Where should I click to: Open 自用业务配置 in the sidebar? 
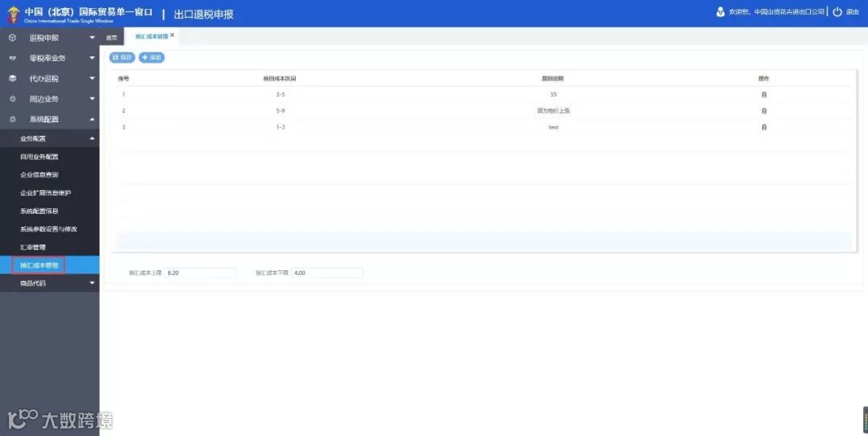[x=39, y=157]
